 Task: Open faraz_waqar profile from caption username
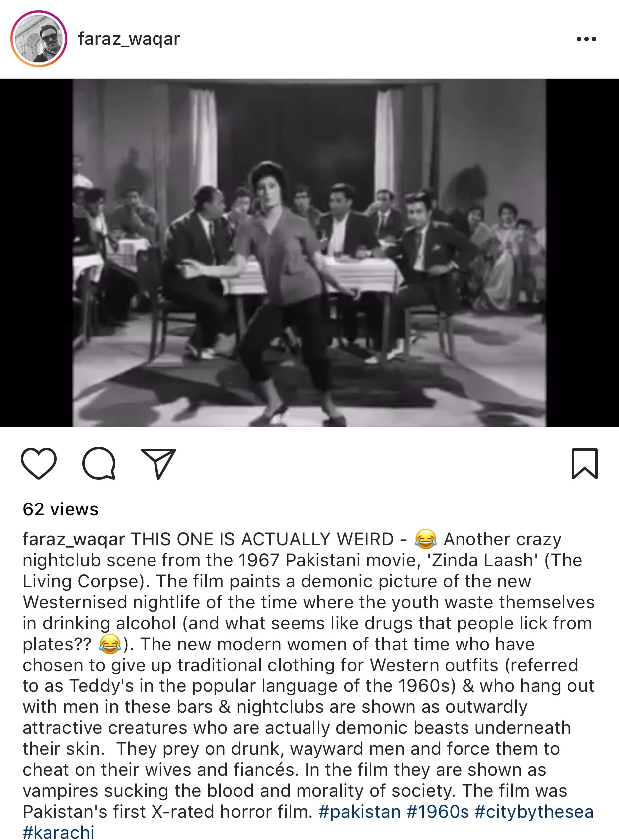74,539
